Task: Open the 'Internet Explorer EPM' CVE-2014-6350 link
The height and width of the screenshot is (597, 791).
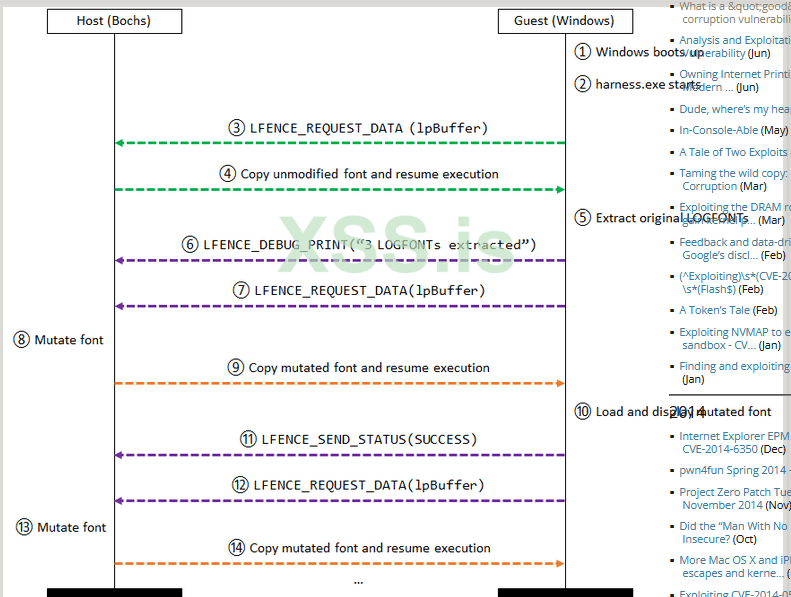Action: tap(734, 443)
